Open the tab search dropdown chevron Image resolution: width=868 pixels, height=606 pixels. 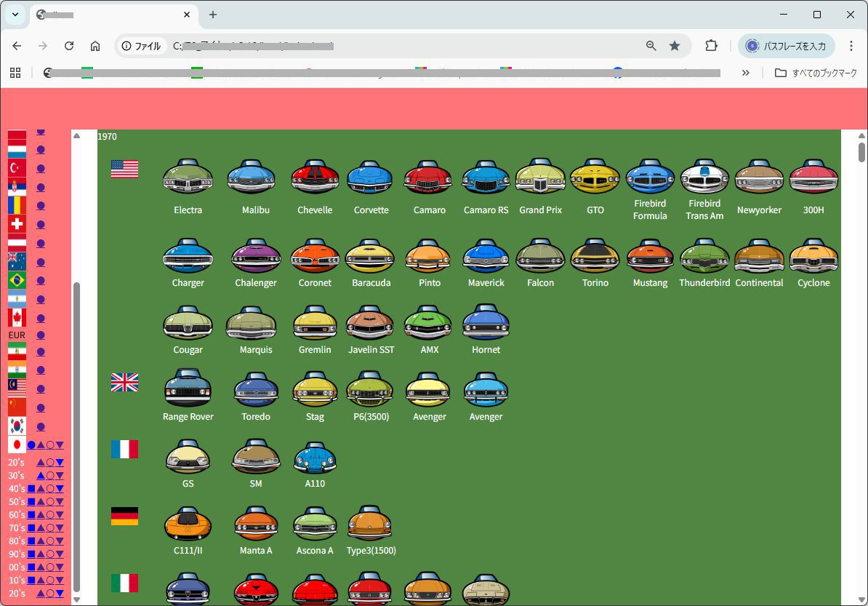pos(15,15)
